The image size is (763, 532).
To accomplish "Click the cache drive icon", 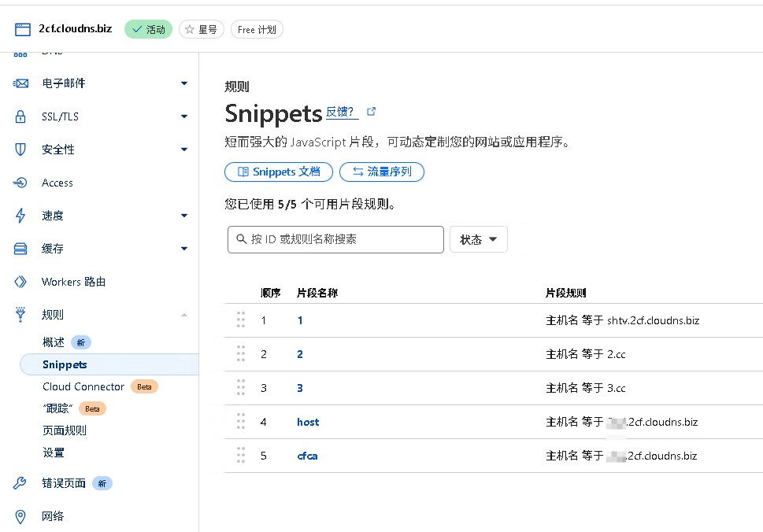I will pos(21,249).
